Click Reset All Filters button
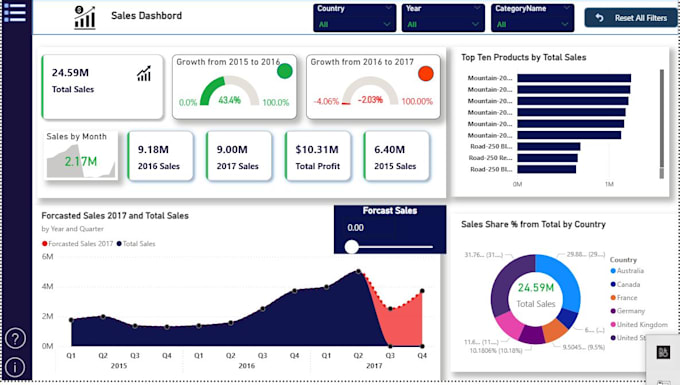680x385 pixels. tap(631, 18)
